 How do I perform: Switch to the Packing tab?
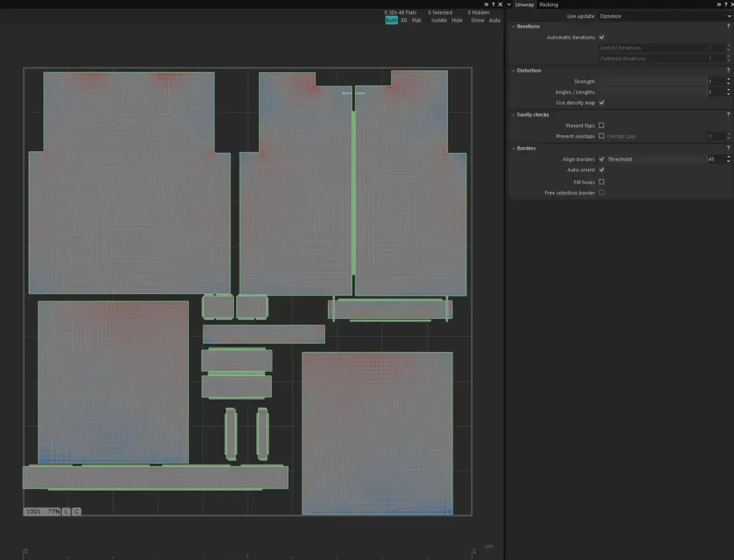tap(549, 5)
